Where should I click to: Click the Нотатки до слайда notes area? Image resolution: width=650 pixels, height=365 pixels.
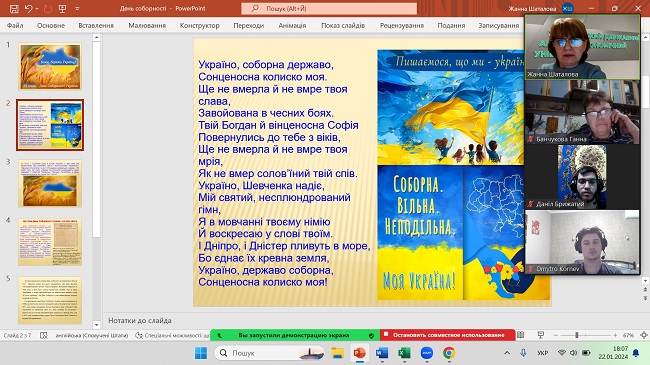click(140, 321)
